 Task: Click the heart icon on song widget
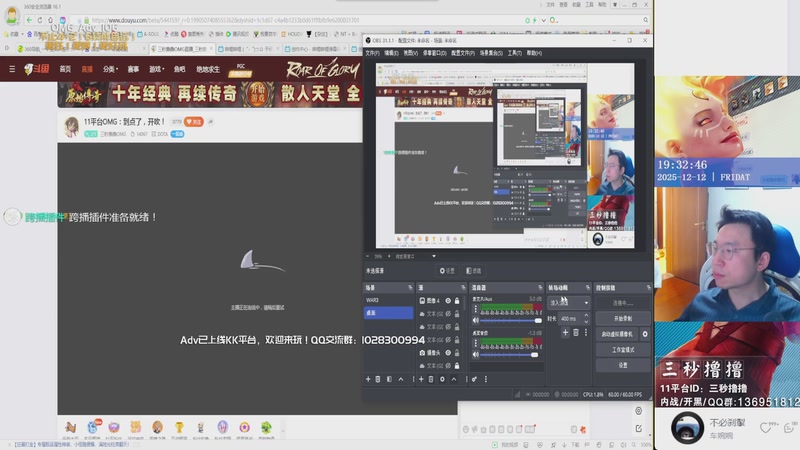764,428
